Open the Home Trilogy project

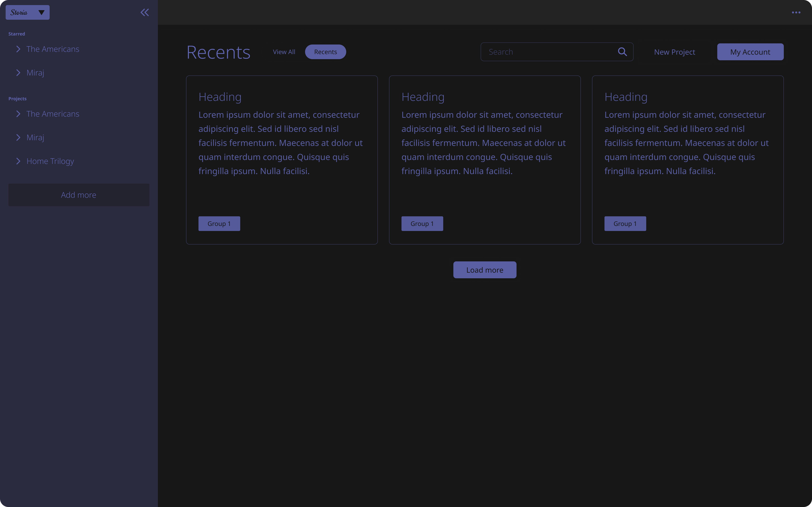click(50, 161)
